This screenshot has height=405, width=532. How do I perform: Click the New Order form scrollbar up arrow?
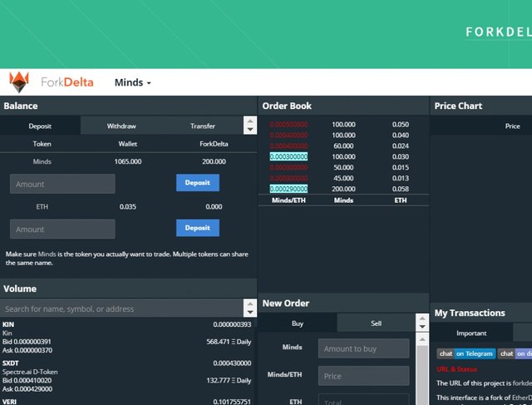(422, 339)
